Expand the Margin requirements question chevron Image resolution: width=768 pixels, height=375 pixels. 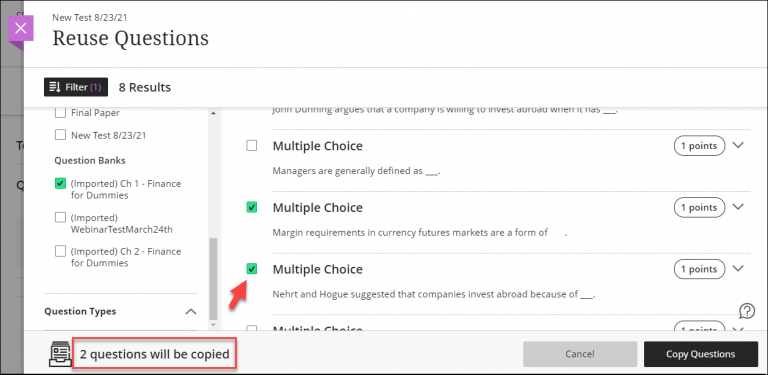pos(738,207)
